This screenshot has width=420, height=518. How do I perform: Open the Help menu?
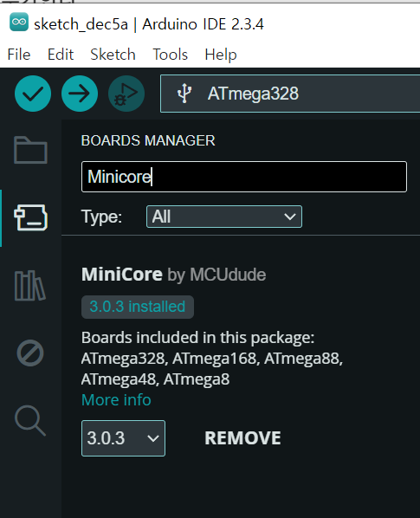click(x=221, y=55)
